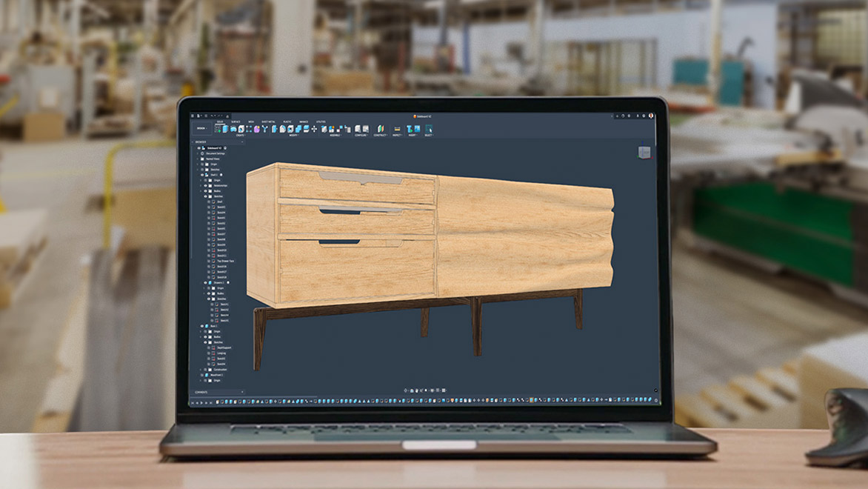
Task: Switch to the Plastic tab
Action: 287,122
